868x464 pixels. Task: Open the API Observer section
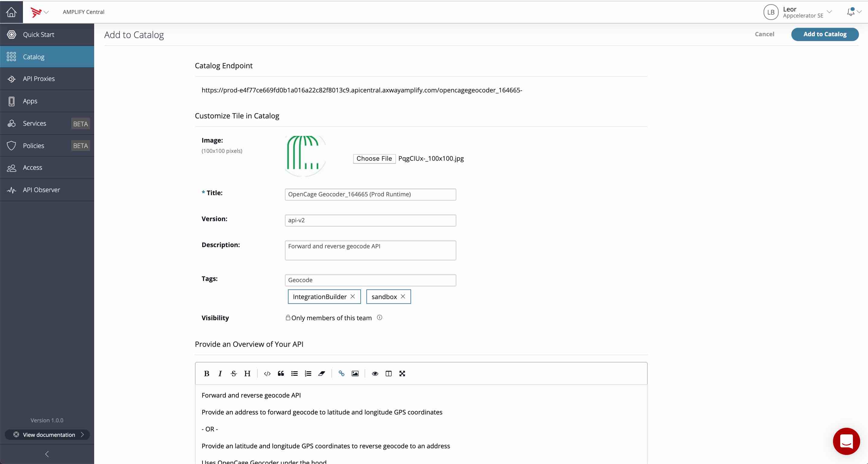coord(47,190)
